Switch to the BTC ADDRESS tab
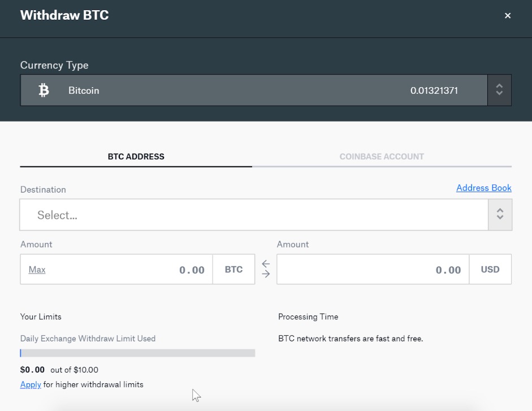Image resolution: width=532 pixels, height=411 pixels. point(136,157)
